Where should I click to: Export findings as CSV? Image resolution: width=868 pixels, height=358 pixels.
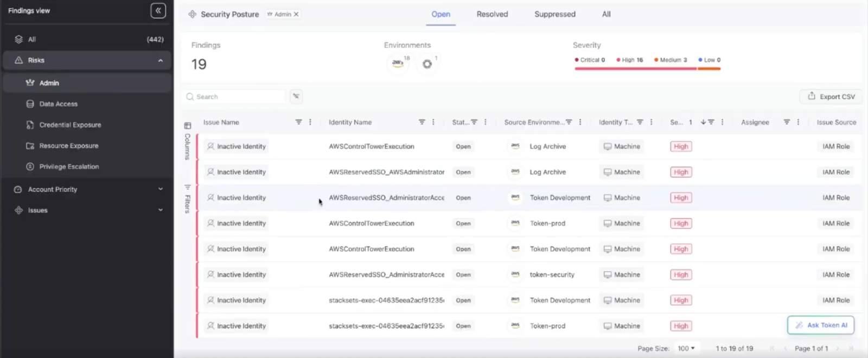tap(831, 97)
